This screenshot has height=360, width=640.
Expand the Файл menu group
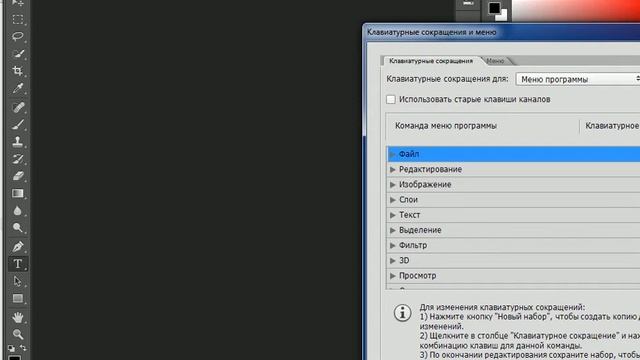pyautogui.click(x=393, y=154)
